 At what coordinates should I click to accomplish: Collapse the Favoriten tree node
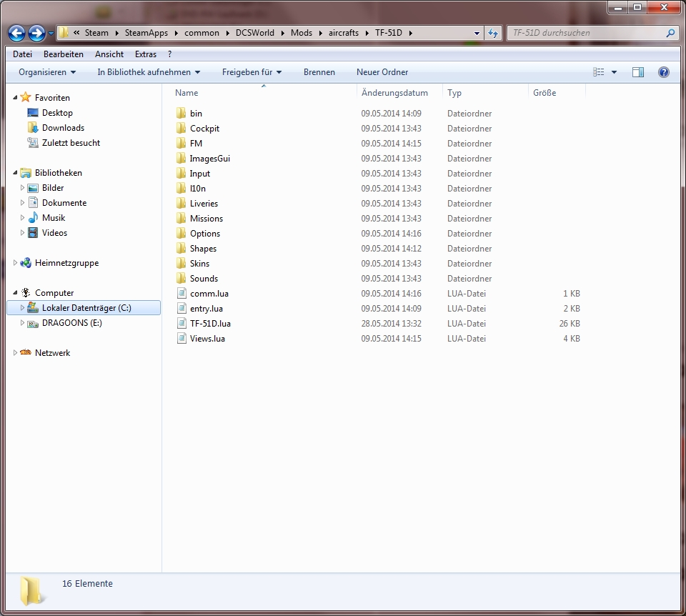(15, 98)
